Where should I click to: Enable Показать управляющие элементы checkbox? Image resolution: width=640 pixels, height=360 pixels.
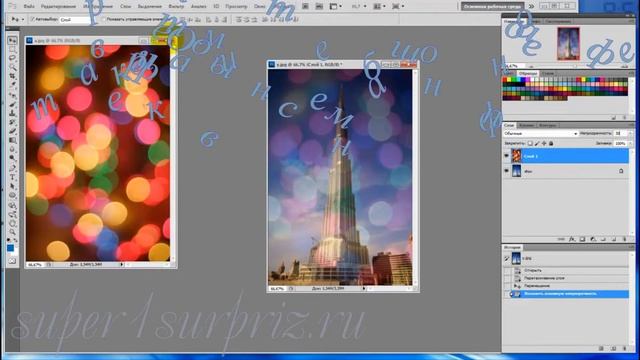[103, 19]
